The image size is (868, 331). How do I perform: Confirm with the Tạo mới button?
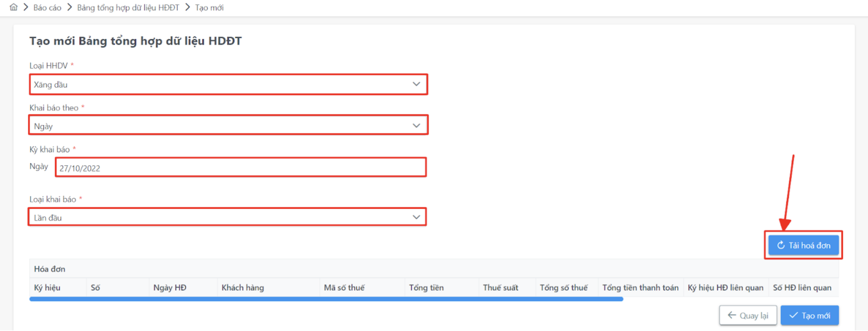809,315
